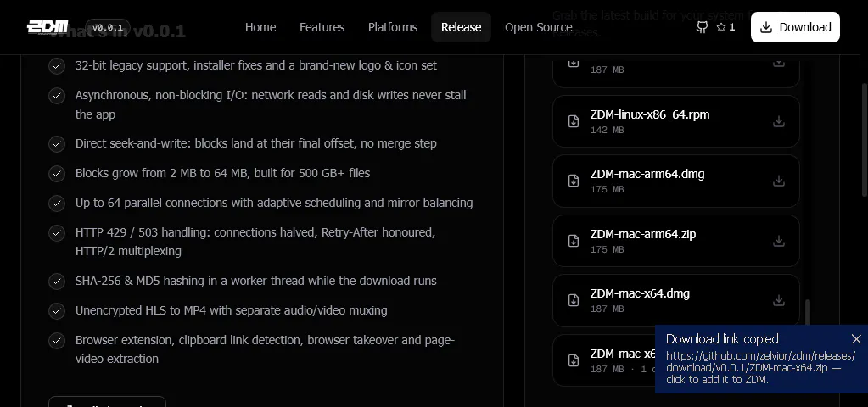Download ZDM-mac-arm64.dmg via its arrow icon

pos(779,181)
